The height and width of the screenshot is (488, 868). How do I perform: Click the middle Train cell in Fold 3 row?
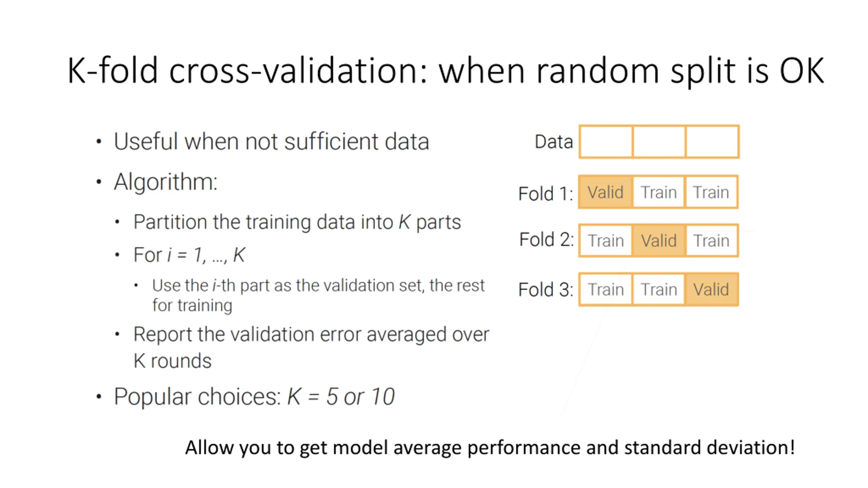[659, 289]
